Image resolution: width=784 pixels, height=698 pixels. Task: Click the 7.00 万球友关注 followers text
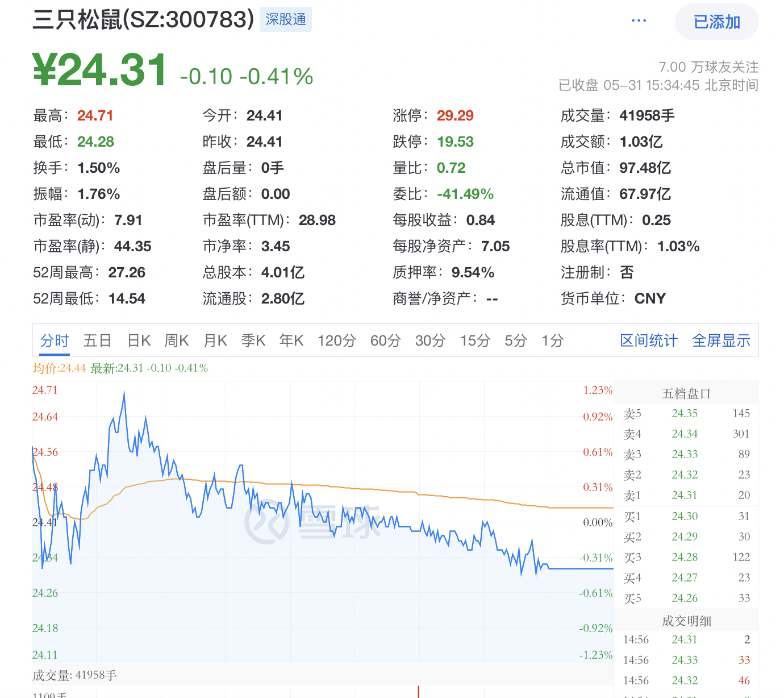708,67
